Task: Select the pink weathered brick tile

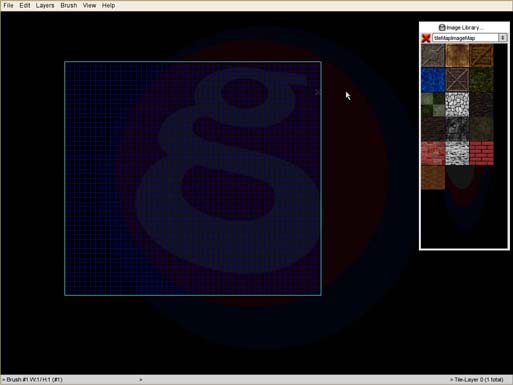Action: click(x=433, y=153)
